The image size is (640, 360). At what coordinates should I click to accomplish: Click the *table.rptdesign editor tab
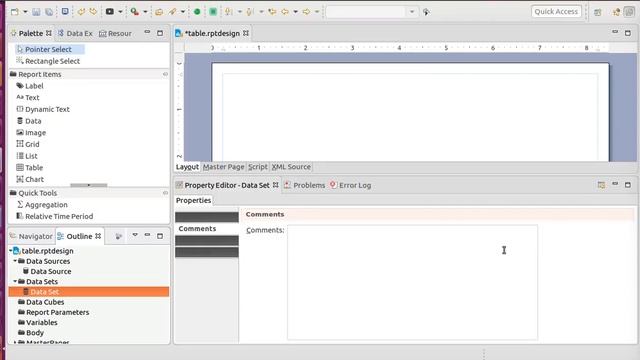[x=212, y=33]
